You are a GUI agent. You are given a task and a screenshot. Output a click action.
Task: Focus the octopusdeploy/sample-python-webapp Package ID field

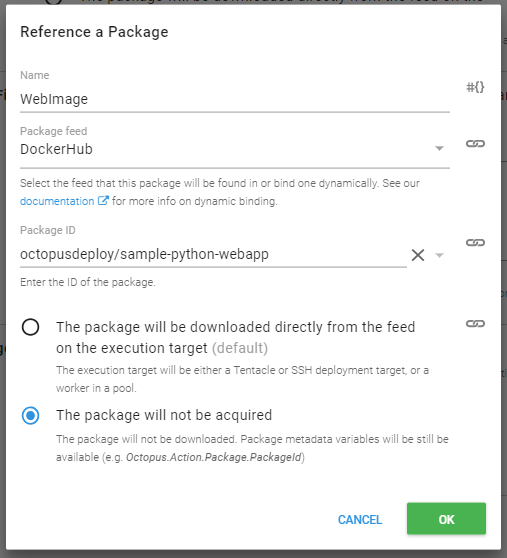pyautogui.click(x=213, y=254)
